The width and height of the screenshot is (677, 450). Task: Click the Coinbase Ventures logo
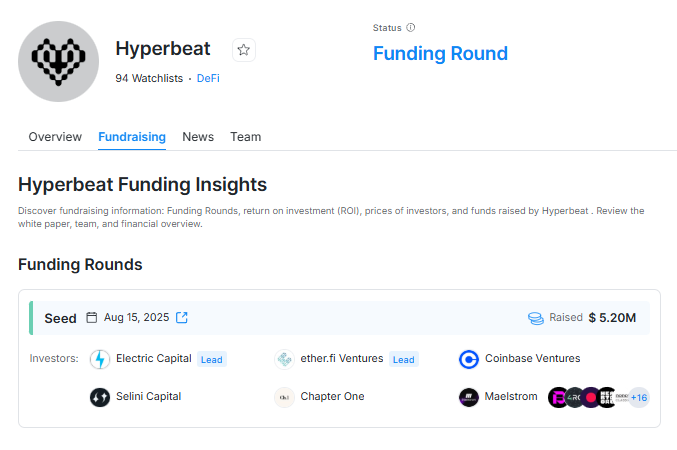tap(469, 359)
